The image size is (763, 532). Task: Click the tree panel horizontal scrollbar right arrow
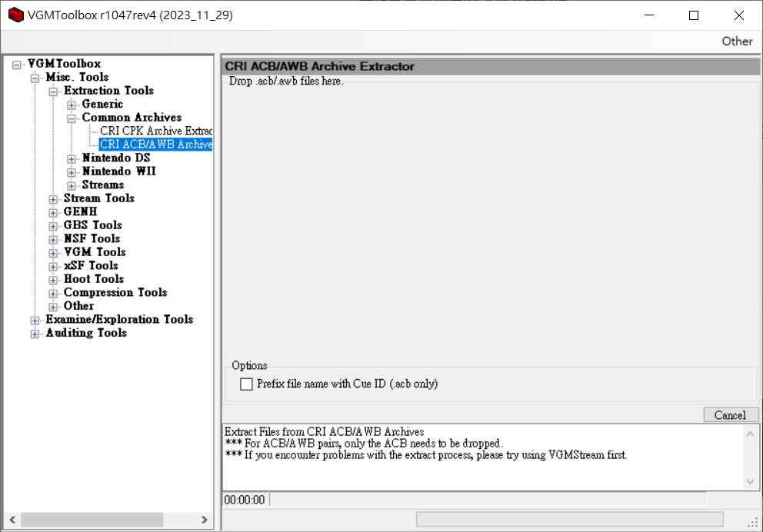coord(205,520)
